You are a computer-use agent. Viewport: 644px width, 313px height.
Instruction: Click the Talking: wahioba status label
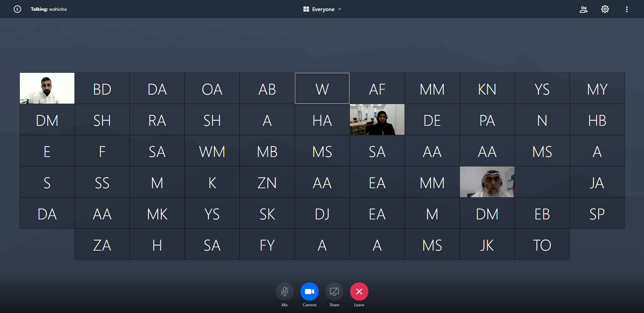coord(49,9)
